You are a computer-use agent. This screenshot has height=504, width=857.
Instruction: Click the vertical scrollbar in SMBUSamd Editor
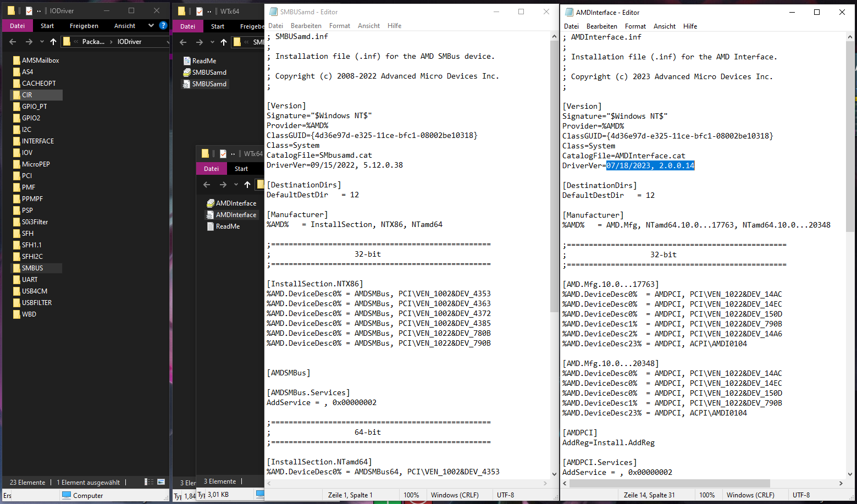[x=554, y=176]
